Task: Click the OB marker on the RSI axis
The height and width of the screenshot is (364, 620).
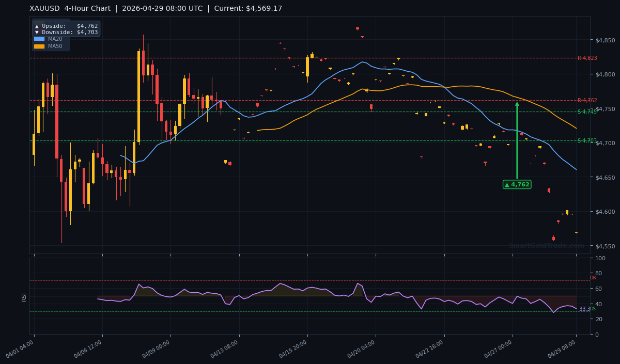Action: 593,277
